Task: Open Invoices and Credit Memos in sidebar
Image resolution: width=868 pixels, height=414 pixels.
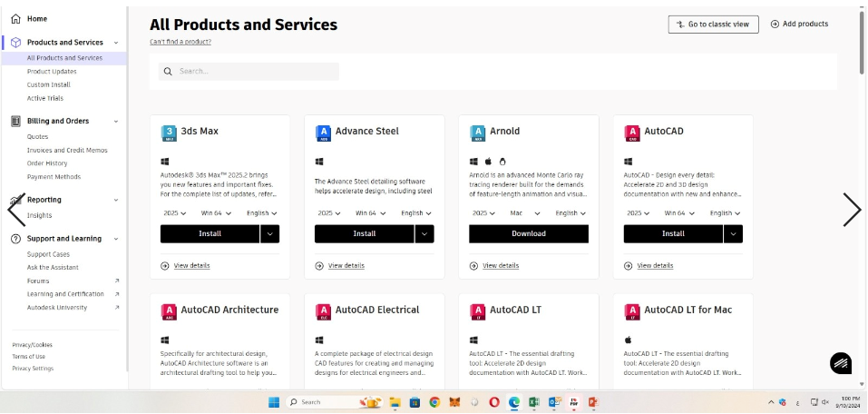Action: pos(67,150)
